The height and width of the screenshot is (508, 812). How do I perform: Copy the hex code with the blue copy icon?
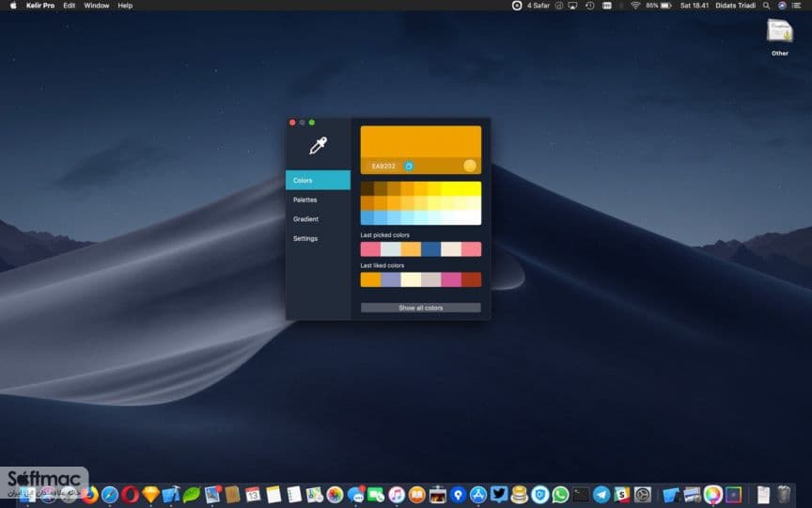pyautogui.click(x=409, y=166)
